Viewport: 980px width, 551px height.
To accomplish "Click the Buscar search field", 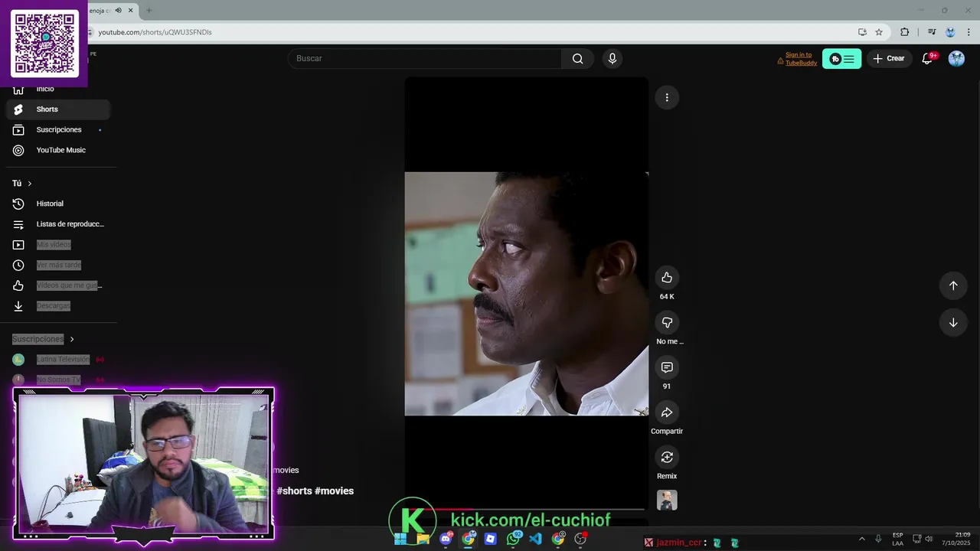I will (x=425, y=59).
